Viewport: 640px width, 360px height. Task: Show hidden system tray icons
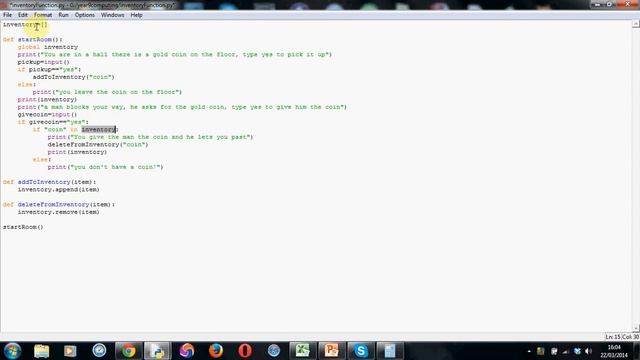pyautogui.click(x=529, y=351)
